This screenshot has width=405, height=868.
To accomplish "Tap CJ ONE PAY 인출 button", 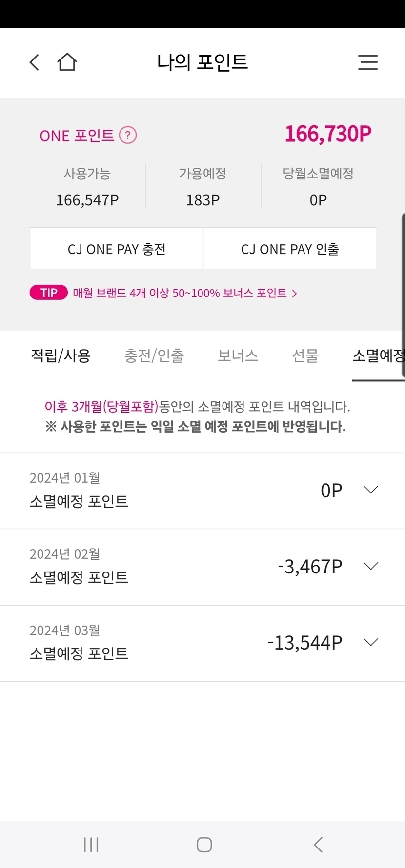I will point(290,249).
